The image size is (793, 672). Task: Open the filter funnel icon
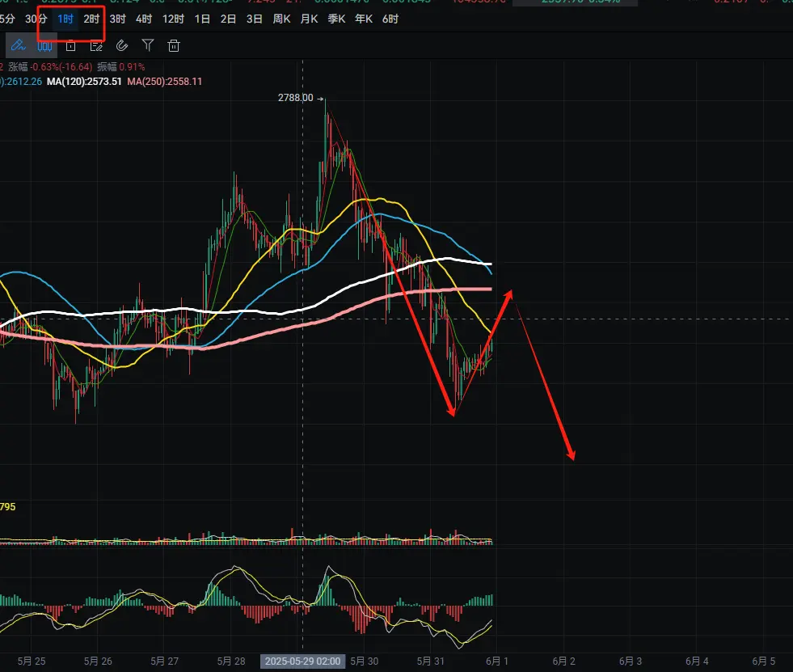pyautogui.click(x=148, y=45)
